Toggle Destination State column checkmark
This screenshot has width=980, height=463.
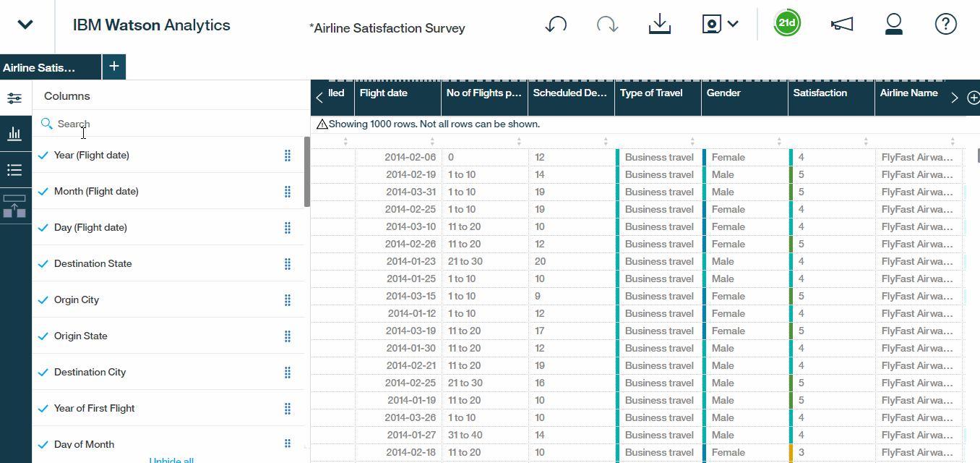[43, 263]
